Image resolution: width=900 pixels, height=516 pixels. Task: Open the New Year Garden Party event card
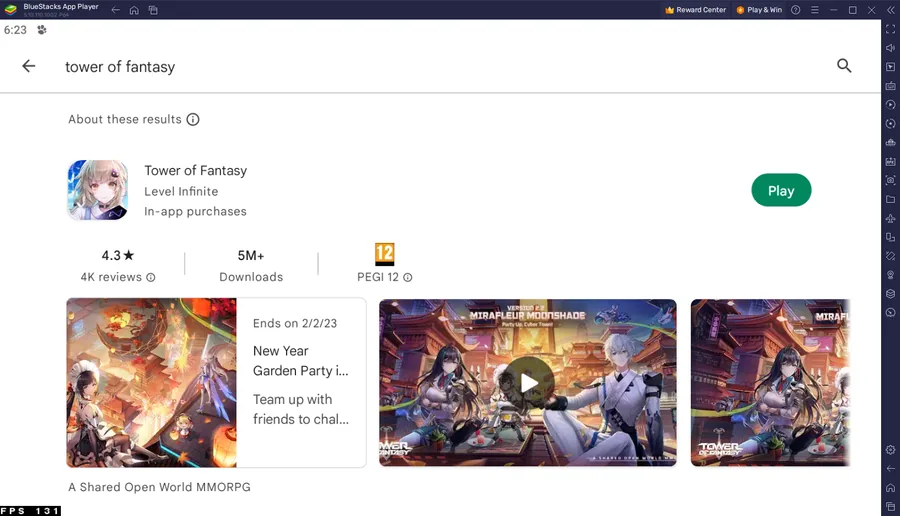(216, 382)
